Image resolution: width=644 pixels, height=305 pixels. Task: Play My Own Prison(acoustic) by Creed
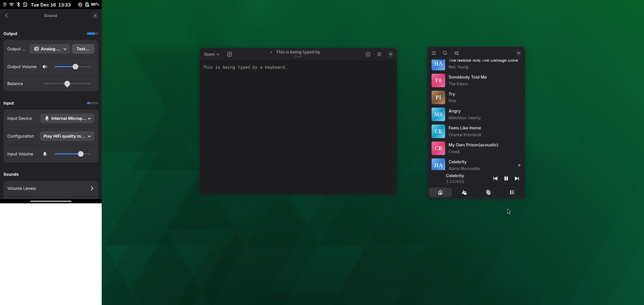[x=476, y=148]
